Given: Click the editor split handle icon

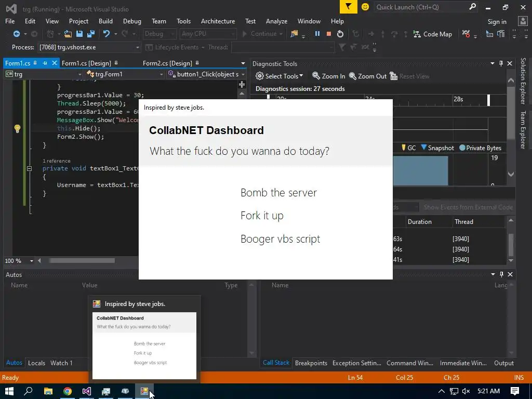Looking at the screenshot, I should tap(242, 85).
